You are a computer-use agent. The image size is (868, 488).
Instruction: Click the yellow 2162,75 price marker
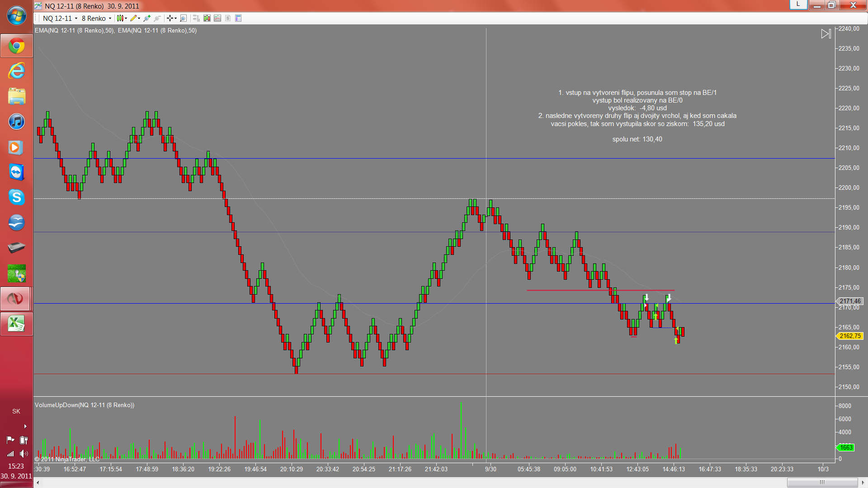pos(849,336)
